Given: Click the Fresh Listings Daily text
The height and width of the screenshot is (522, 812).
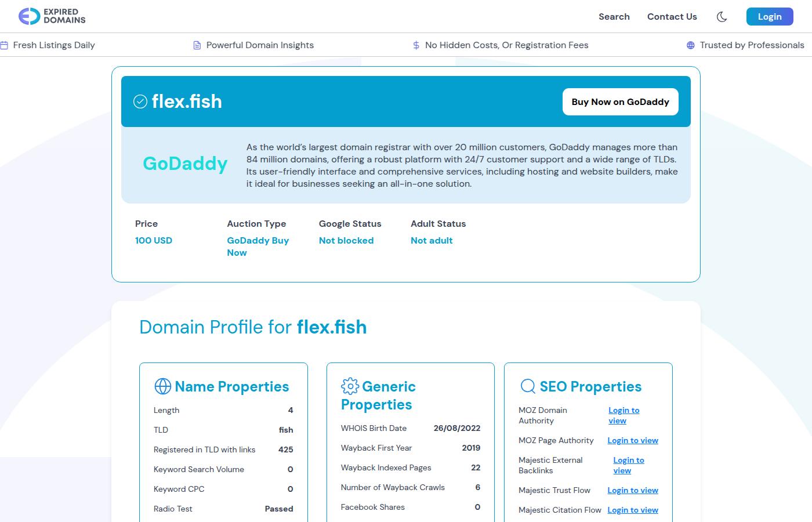Looking at the screenshot, I should coord(54,45).
